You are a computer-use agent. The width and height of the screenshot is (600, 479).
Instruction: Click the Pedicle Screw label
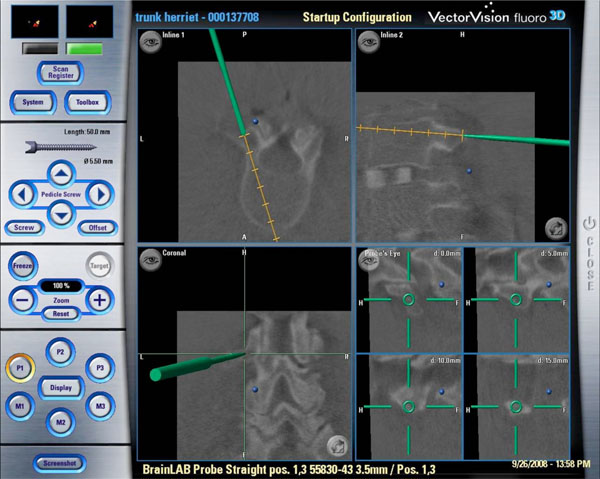point(61,194)
